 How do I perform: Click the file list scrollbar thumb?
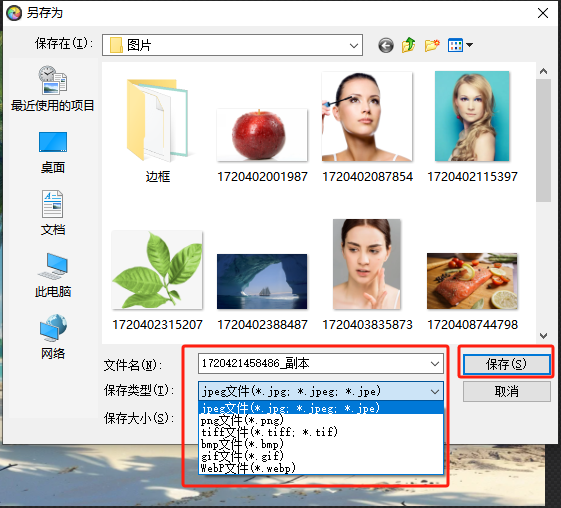[543, 141]
